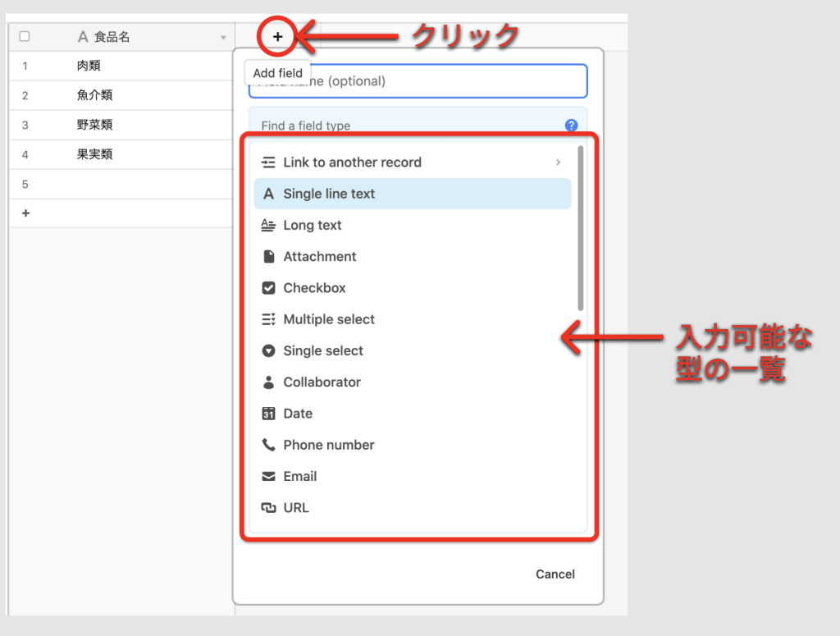Select the Long text option

pos(313,226)
